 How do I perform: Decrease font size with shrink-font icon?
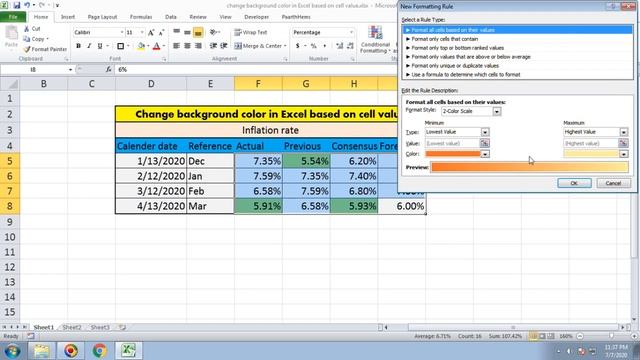(161, 32)
